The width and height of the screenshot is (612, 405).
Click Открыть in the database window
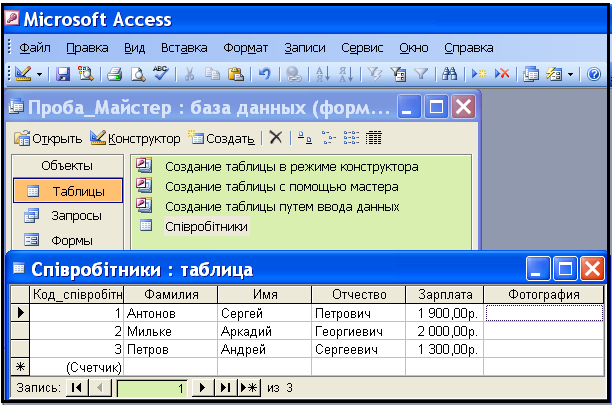pyautogui.click(x=48, y=138)
